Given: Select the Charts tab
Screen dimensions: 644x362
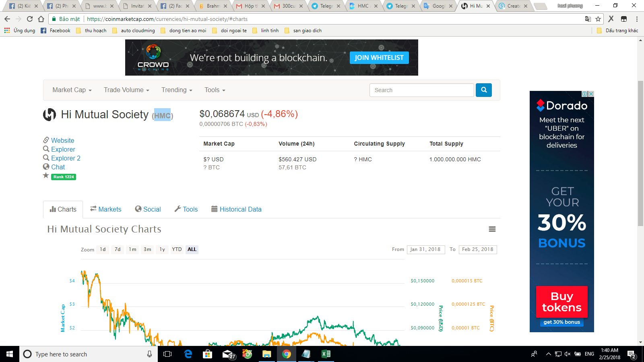Looking at the screenshot, I should 63,209.
